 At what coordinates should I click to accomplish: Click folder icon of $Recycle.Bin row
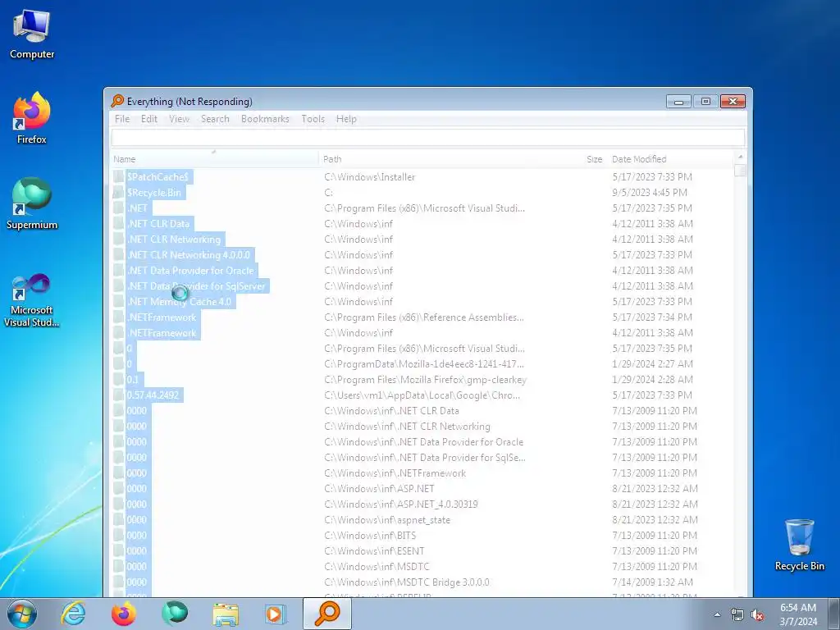(118, 192)
